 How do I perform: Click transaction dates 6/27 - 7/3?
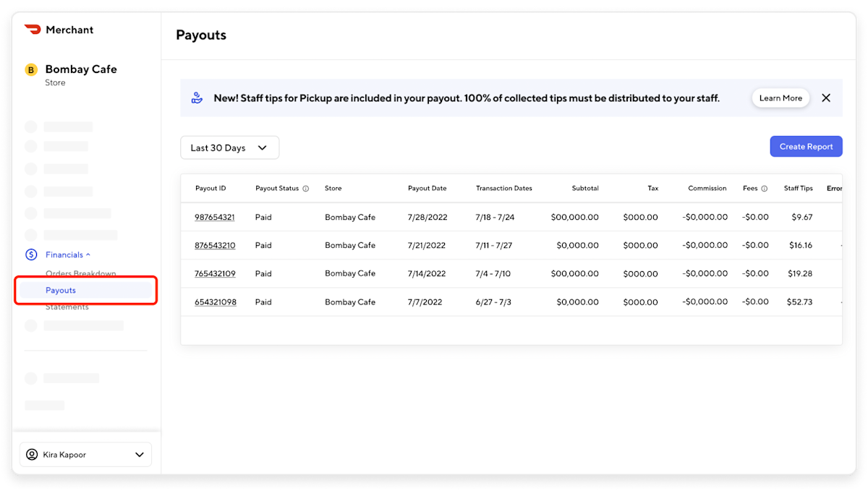(x=493, y=302)
